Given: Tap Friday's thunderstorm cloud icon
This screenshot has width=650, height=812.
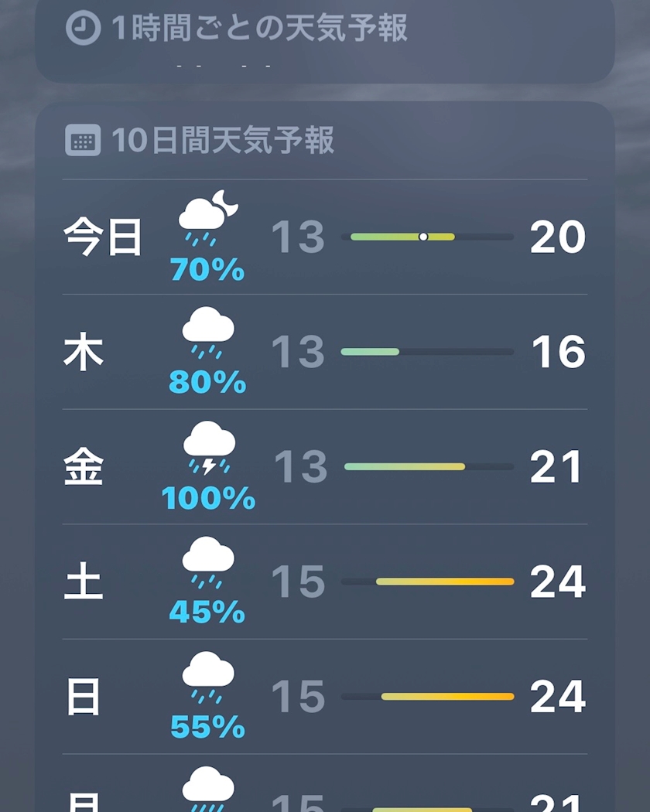Looking at the screenshot, I should (x=208, y=445).
